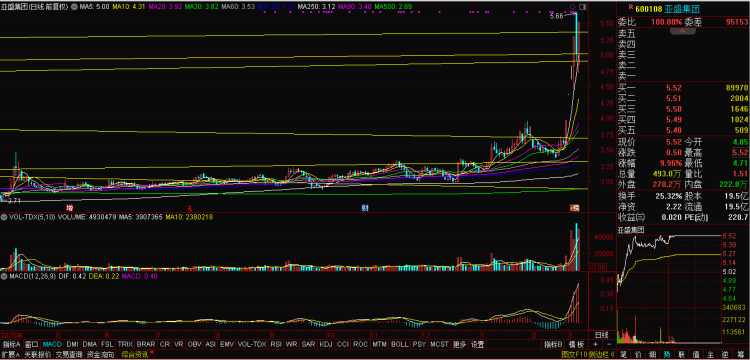750x360 pixels.
Task: Select the 势 trend view icon
Action: [x=667, y=355]
